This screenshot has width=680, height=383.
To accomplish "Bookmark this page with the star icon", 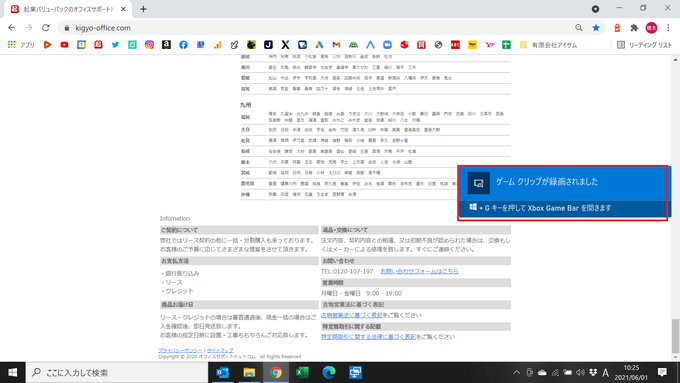I will pos(596,28).
